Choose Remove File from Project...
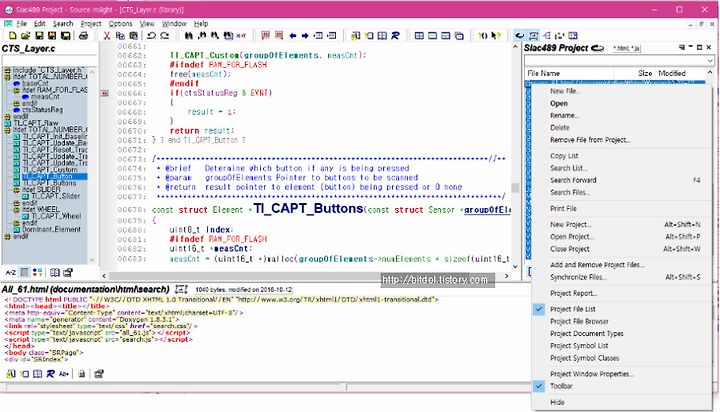This screenshot has width=720, height=412. (590, 140)
